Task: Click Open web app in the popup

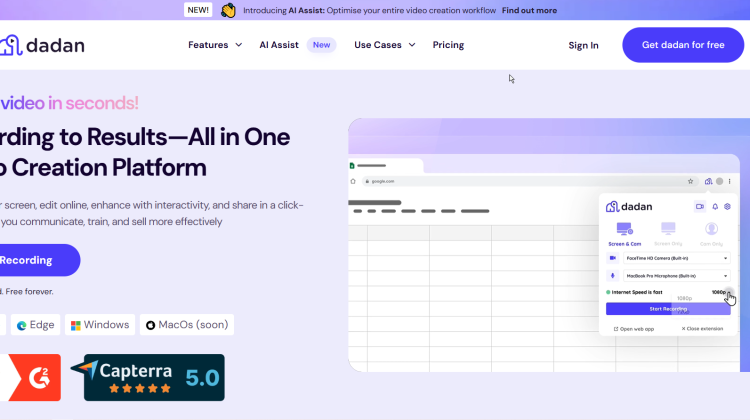Action: (x=634, y=329)
